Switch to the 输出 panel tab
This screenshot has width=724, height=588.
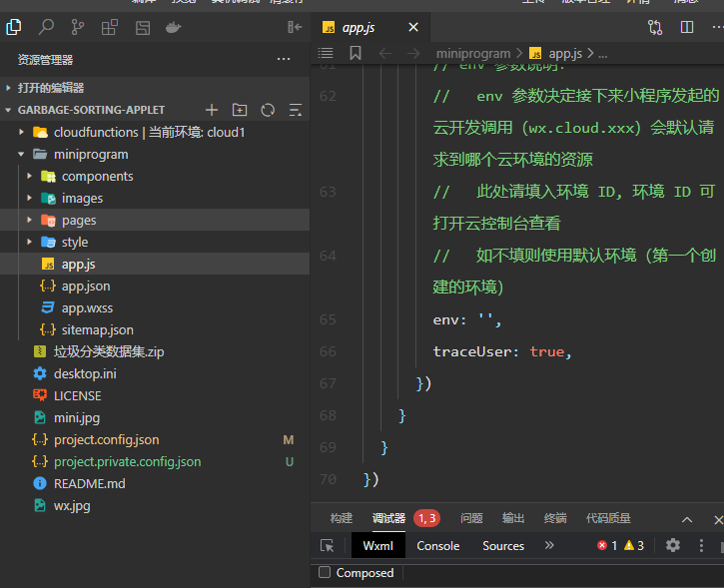513,518
